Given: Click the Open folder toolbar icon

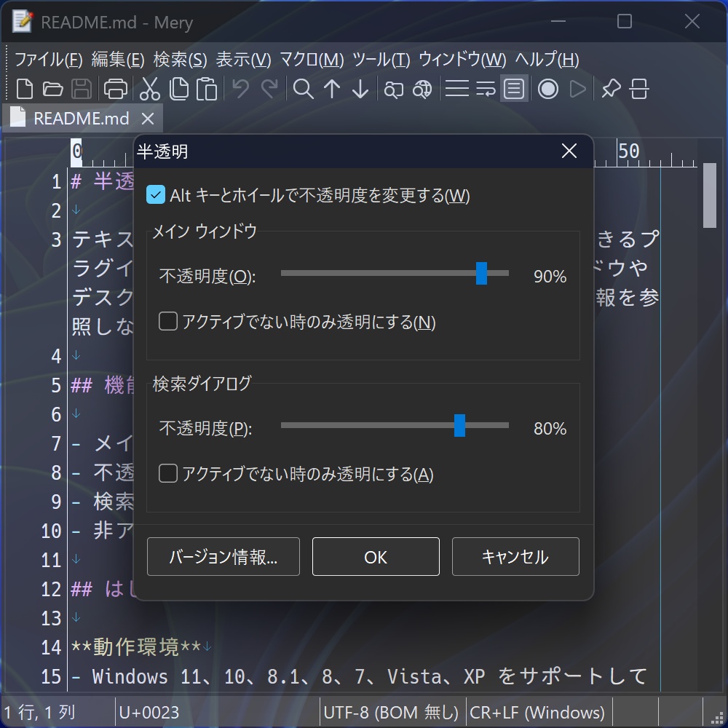Looking at the screenshot, I should (53, 89).
